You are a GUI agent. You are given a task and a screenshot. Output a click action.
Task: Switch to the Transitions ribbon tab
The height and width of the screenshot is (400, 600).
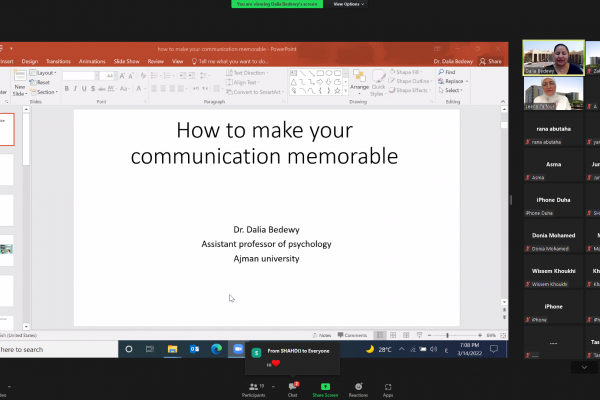pyautogui.click(x=58, y=61)
